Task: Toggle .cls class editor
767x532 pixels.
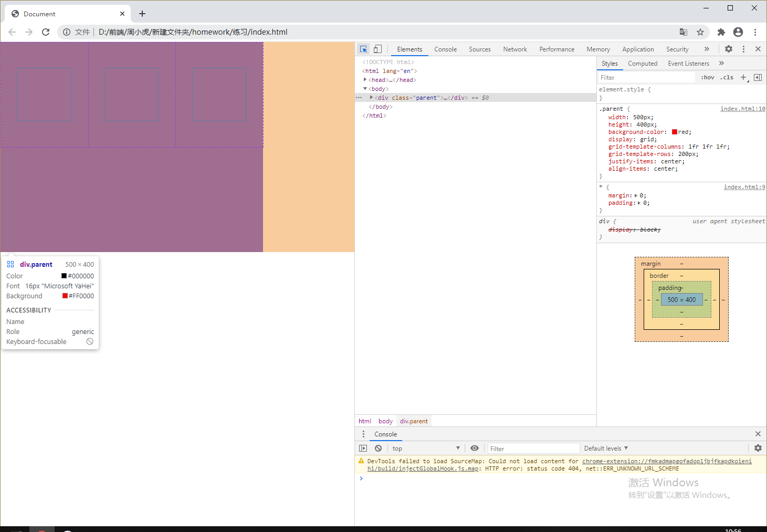Action: coord(727,77)
